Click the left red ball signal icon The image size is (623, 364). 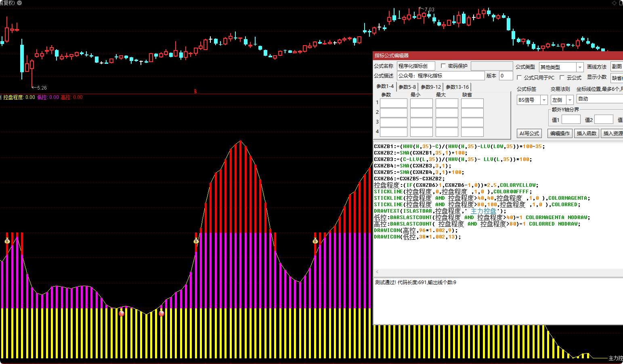[x=122, y=313]
